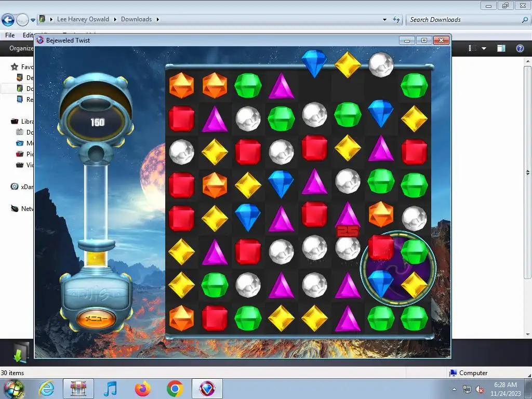The height and width of the screenshot is (399, 532).
Task: Open the Organize menu in Explorer
Action: click(21, 48)
